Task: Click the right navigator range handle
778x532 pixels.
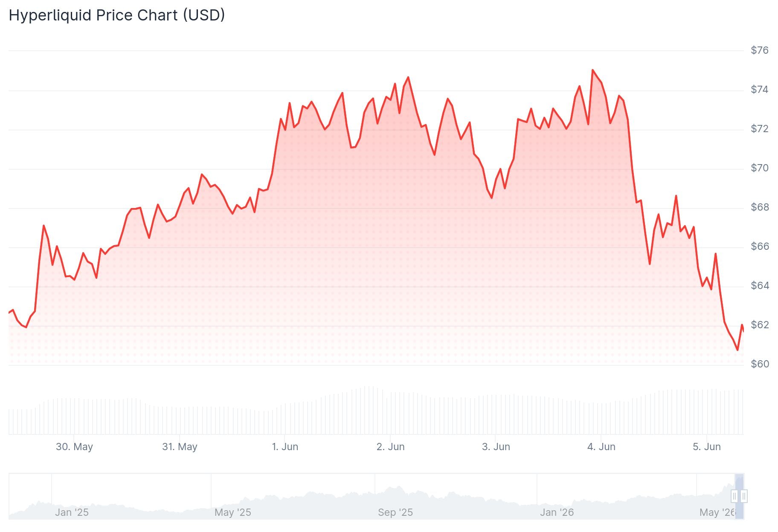Action: pyautogui.click(x=744, y=496)
